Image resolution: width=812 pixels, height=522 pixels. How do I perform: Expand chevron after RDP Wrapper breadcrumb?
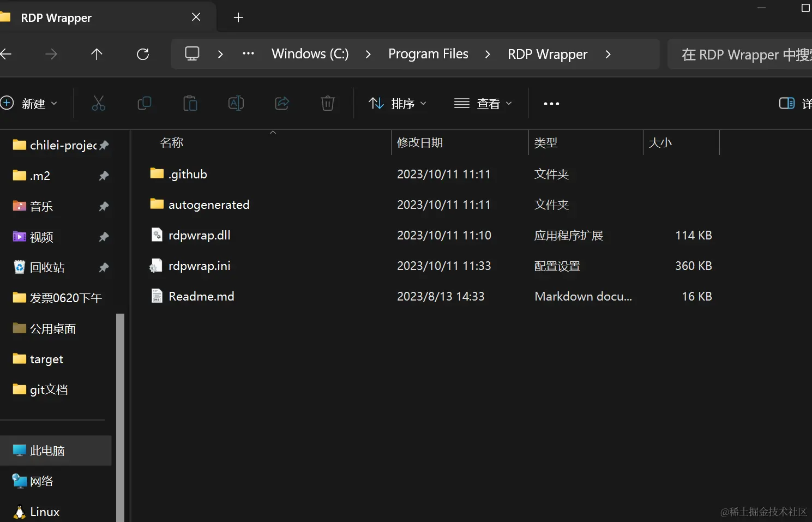(x=608, y=54)
